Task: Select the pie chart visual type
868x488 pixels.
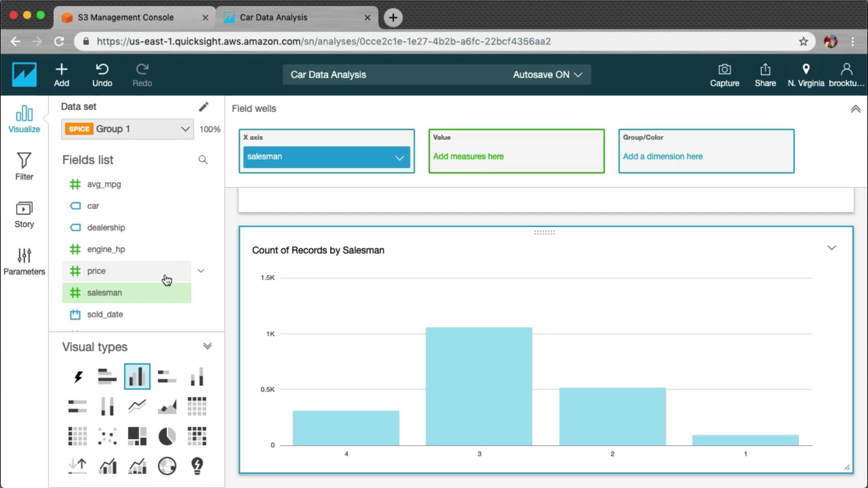Action: pyautogui.click(x=167, y=436)
